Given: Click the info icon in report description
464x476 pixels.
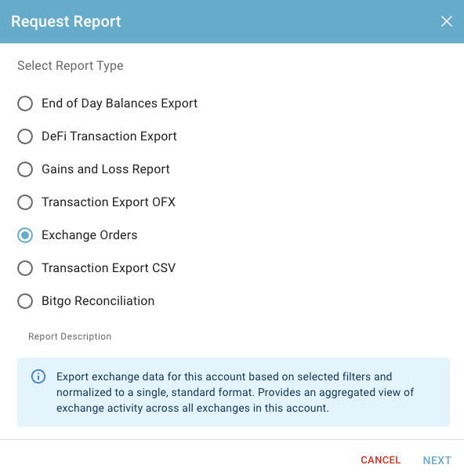Looking at the screenshot, I should pos(38,376).
